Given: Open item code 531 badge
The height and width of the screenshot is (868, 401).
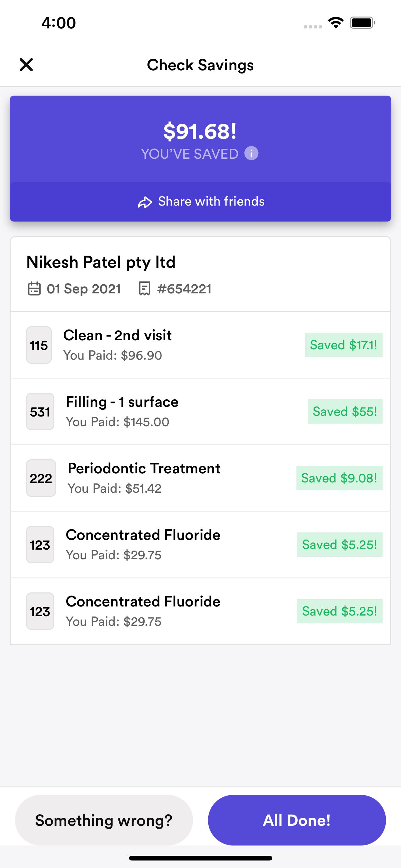Looking at the screenshot, I should 40,412.
